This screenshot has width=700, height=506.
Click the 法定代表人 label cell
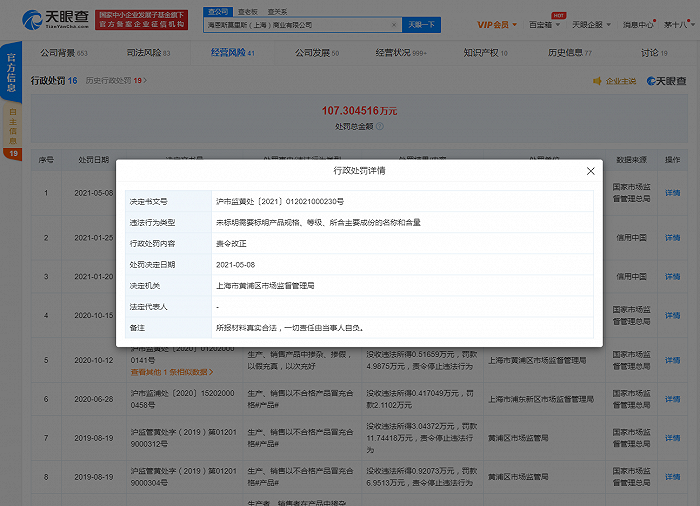168,306
